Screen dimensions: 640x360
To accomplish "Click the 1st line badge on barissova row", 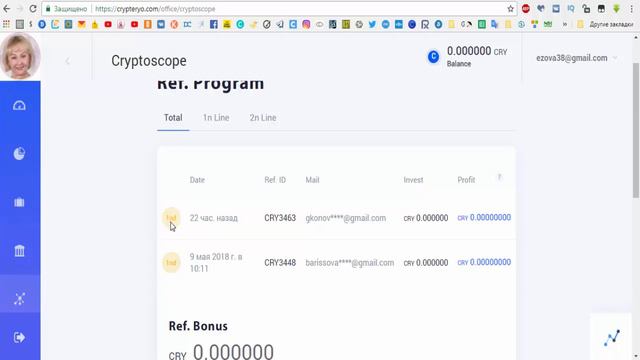I will click(x=171, y=262).
